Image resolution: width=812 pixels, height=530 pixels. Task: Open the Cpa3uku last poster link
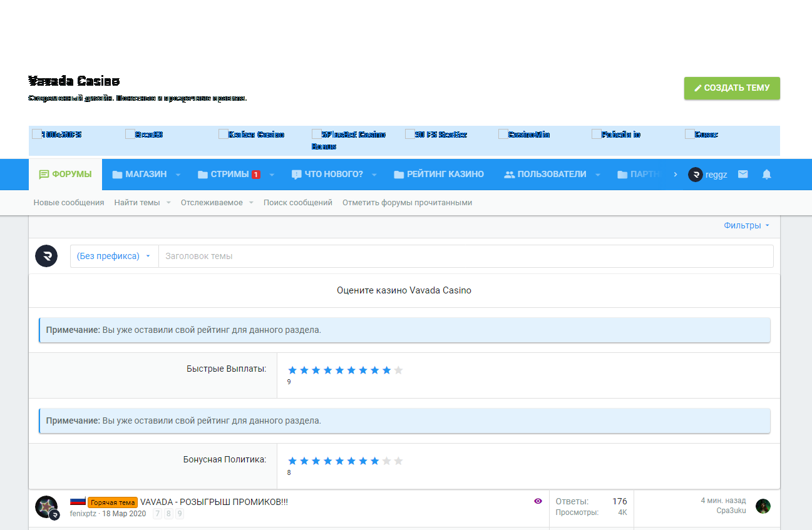(731, 511)
